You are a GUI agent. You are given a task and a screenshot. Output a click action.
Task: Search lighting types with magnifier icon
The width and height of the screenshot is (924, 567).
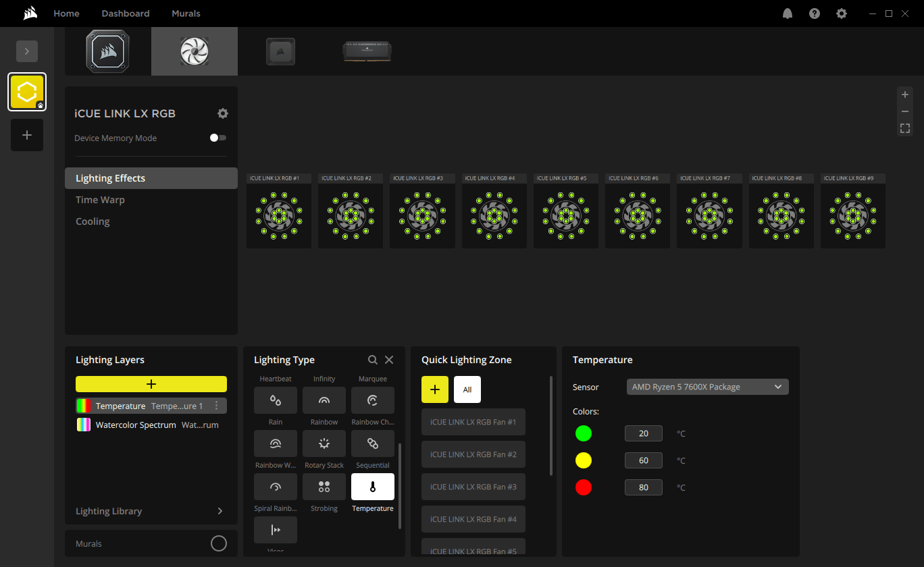pyautogui.click(x=373, y=360)
